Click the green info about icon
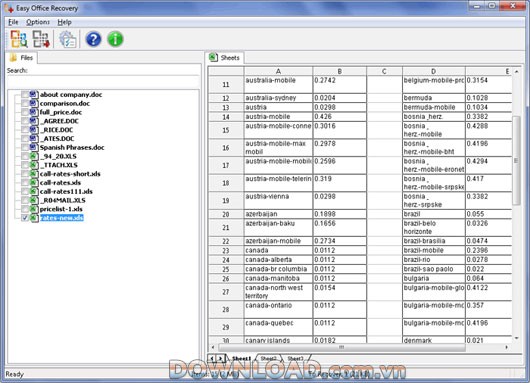530x383 pixels. 115,39
